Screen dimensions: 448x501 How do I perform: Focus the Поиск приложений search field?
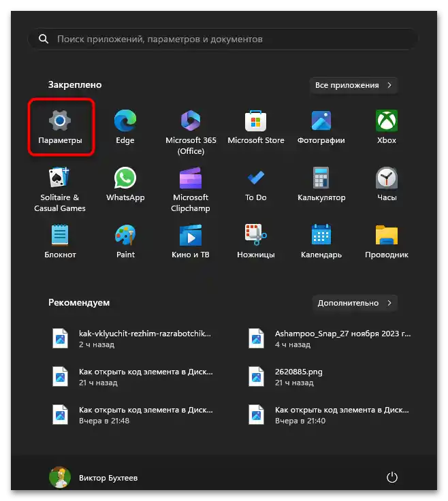click(x=223, y=39)
